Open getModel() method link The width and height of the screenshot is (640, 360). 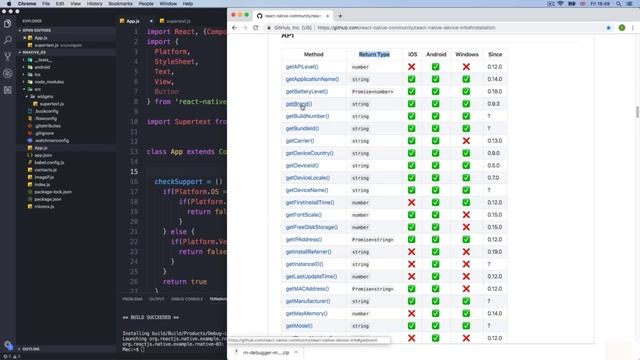click(299, 326)
